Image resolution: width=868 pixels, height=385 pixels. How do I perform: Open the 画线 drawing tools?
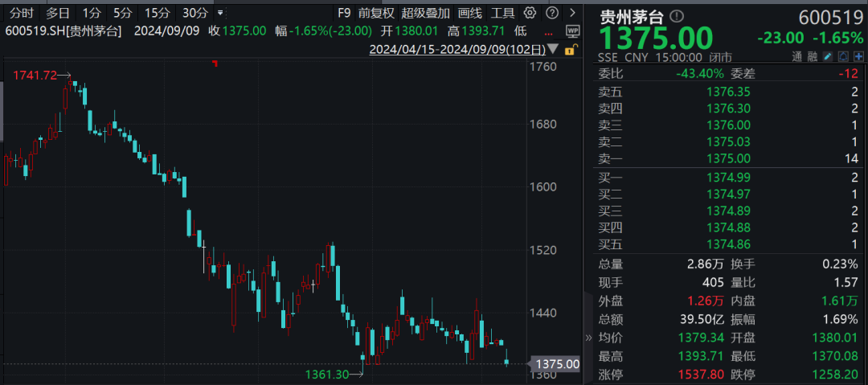point(470,13)
